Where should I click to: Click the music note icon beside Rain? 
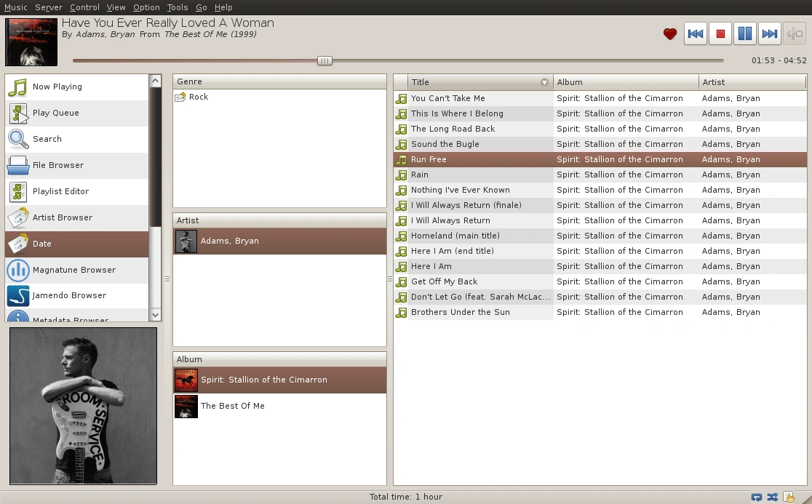[x=401, y=175]
